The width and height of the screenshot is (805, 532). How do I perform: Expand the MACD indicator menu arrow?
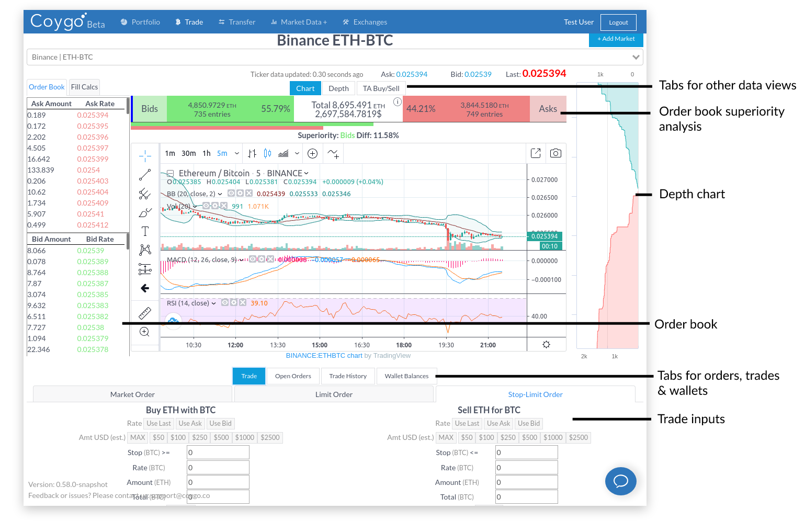(242, 260)
